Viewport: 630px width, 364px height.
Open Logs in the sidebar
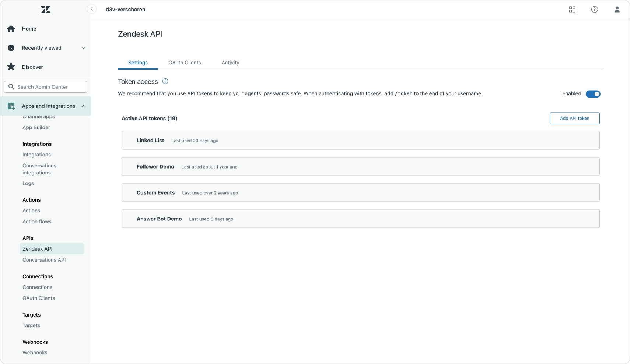[28, 183]
